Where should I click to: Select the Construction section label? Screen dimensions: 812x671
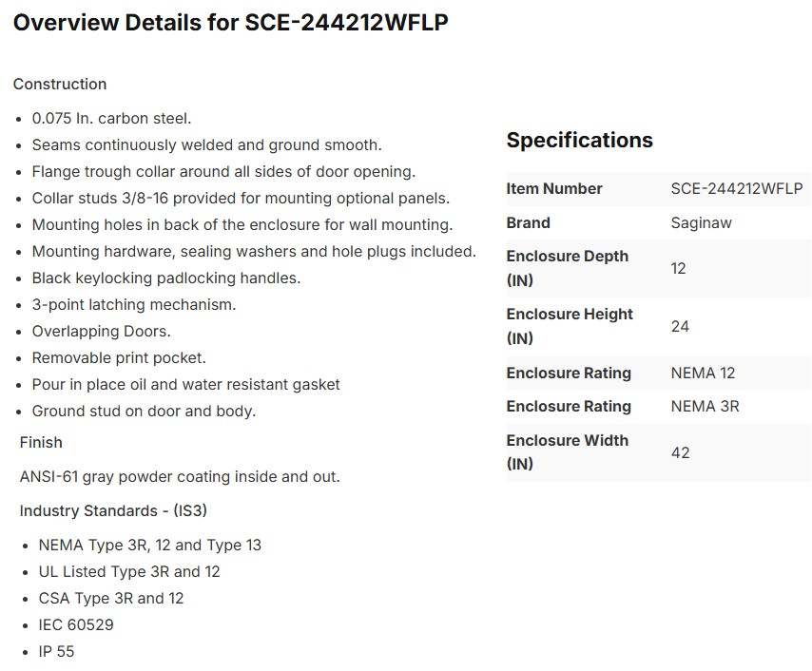click(60, 84)
